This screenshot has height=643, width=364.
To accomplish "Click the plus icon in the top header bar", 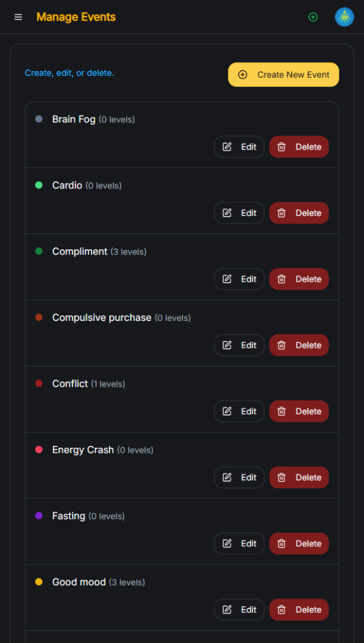I will [x=313, y=17].
